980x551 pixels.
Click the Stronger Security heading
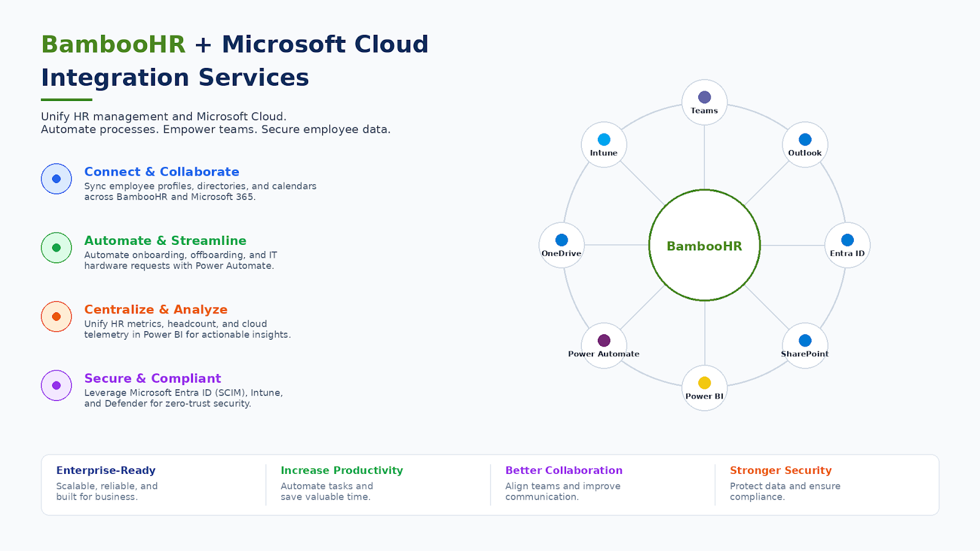point(781,470)
